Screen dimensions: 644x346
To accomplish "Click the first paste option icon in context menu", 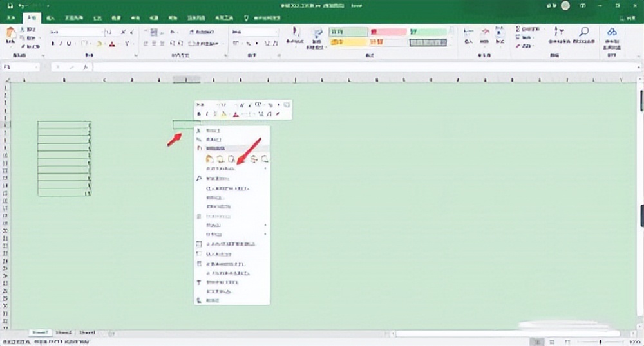I will tap(209, 159).
